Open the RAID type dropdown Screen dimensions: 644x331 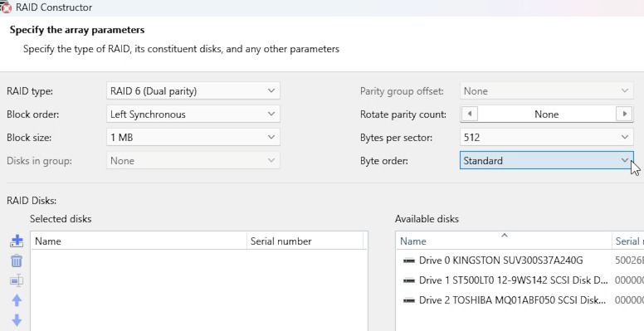click(x=193, y=90)
